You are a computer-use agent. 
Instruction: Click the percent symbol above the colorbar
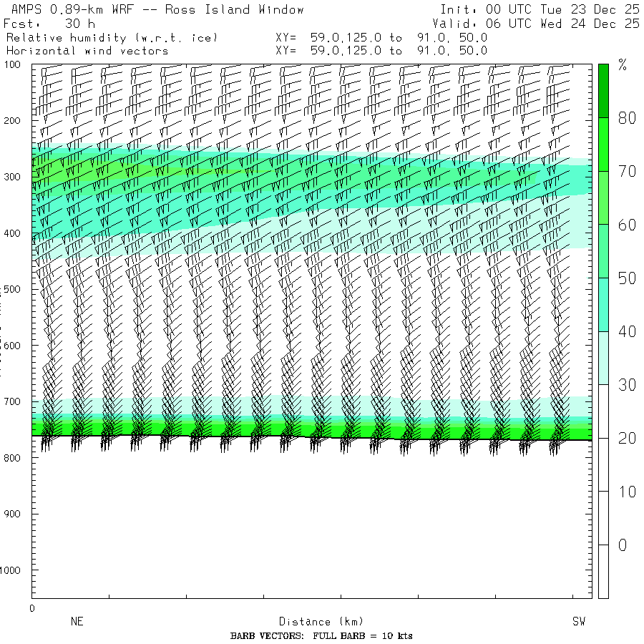coord(623,67)
